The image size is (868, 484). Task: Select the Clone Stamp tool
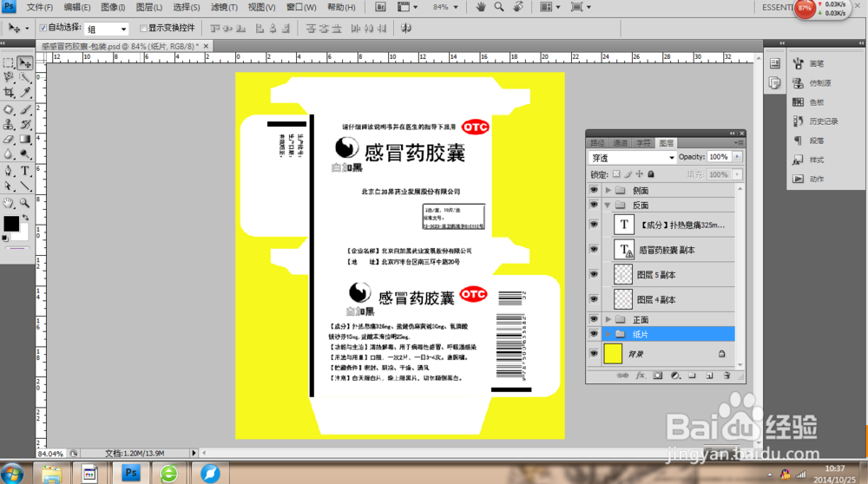click(x=9, y=124)
